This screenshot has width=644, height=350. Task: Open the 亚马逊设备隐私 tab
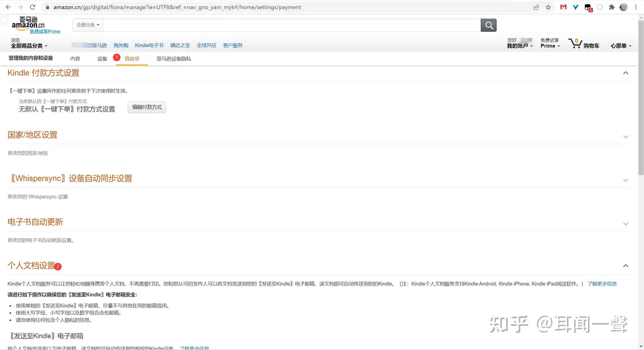tap(174, 59)
